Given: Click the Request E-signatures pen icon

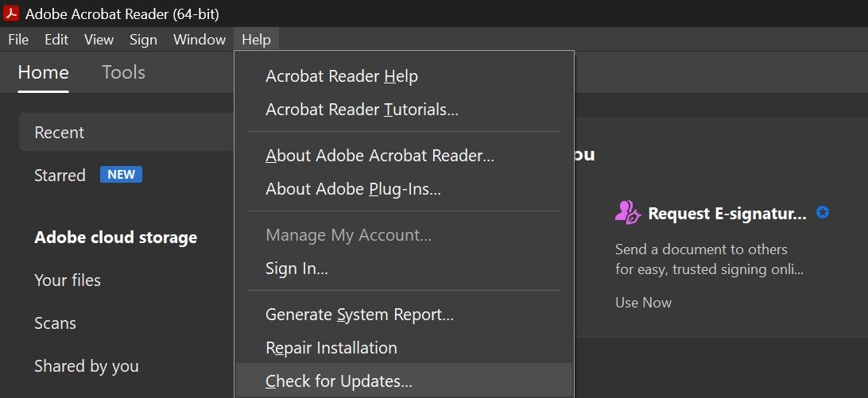Looking at the screenshot, I should point(627,212).
